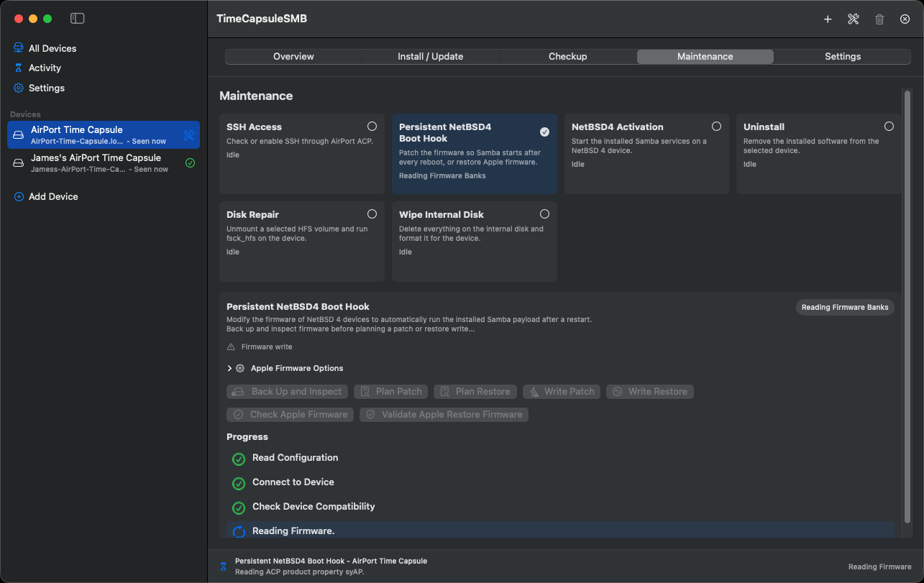Click the Check Apple Firmware button

click(291, 415)
